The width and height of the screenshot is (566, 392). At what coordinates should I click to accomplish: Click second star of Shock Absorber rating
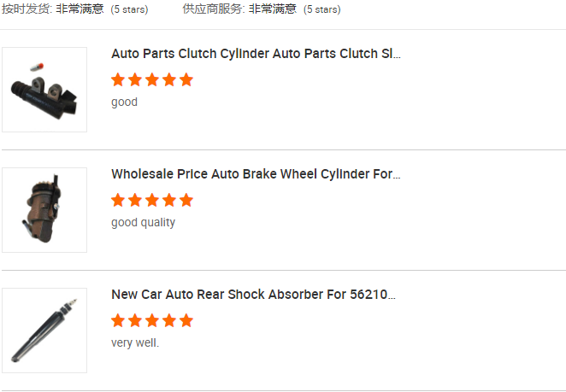click(135, 321)
